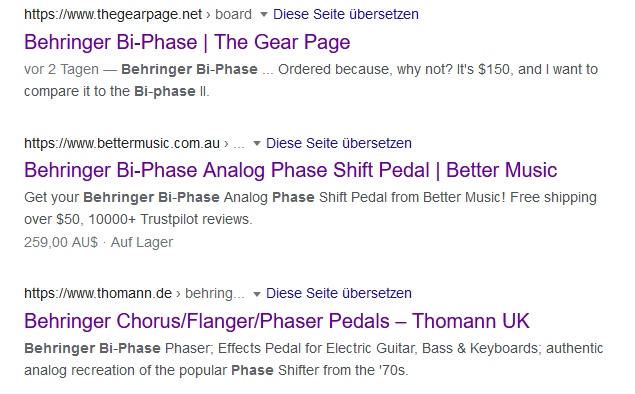Open the Better Music Bi-Phase Pedal result

291,170
